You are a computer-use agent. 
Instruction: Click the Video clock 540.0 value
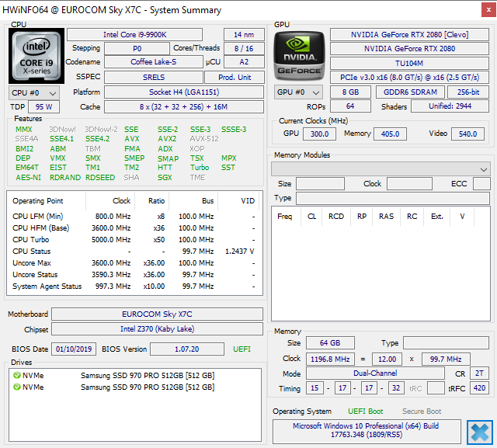[x=467, y=134]
